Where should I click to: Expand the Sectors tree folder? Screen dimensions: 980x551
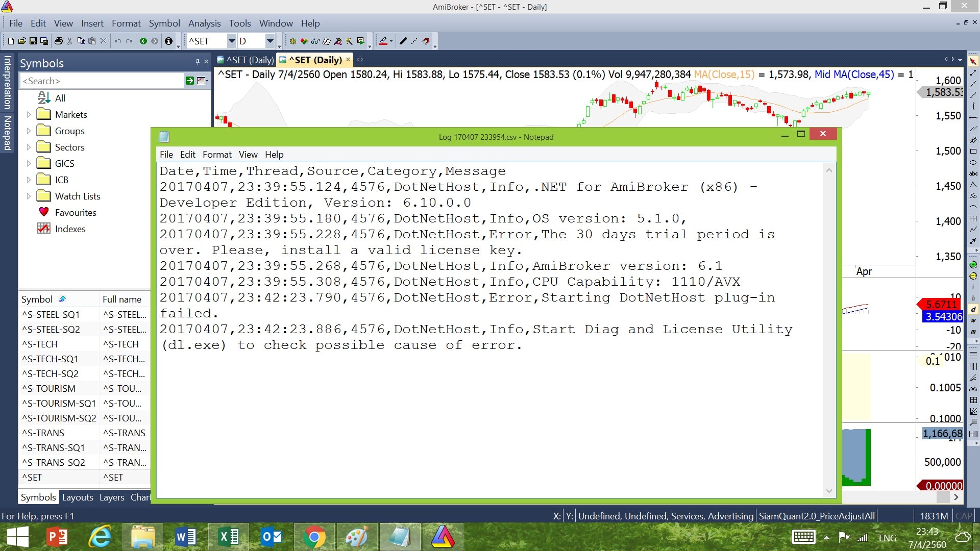tap(29, 147)
